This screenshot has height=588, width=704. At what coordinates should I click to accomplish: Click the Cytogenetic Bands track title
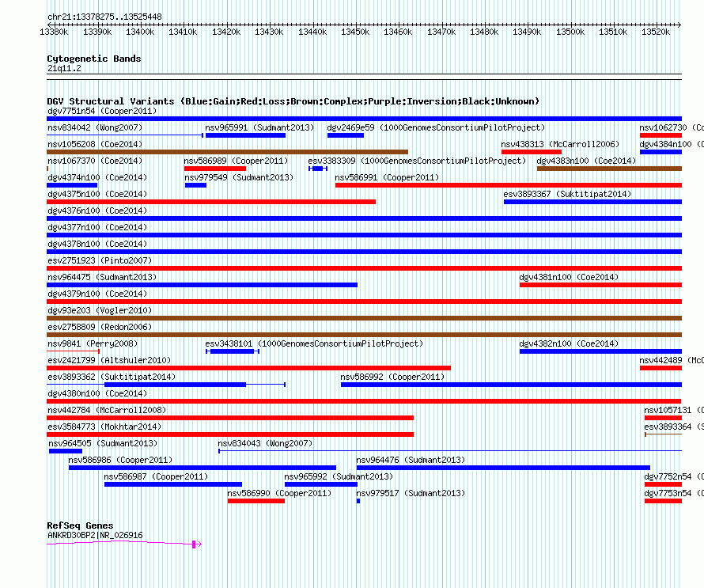94,59
